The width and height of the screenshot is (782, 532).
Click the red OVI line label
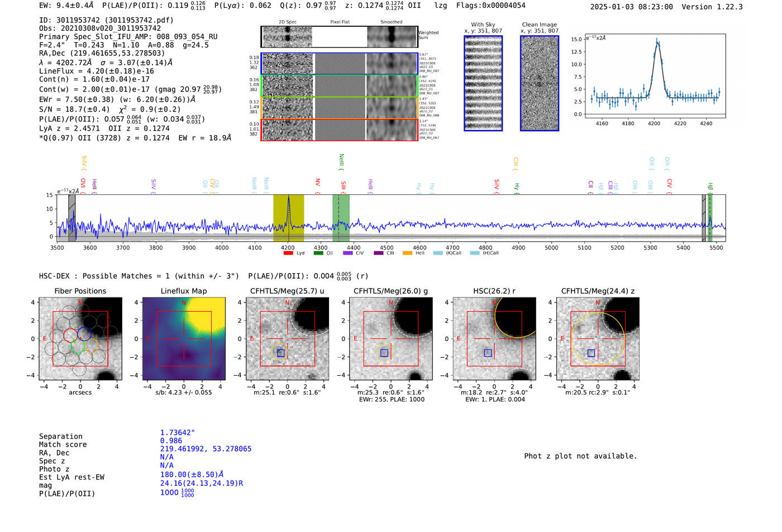(x=83, y=186)
